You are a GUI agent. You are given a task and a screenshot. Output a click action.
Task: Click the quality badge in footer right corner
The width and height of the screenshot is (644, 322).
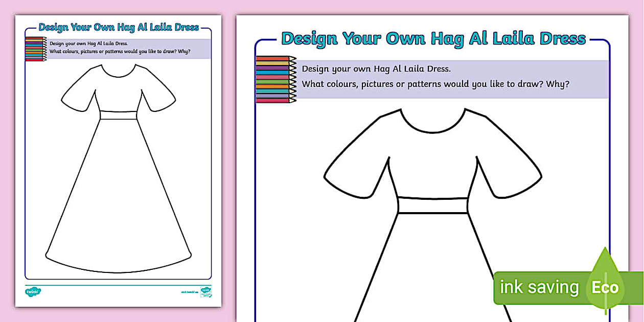(205, 292)
